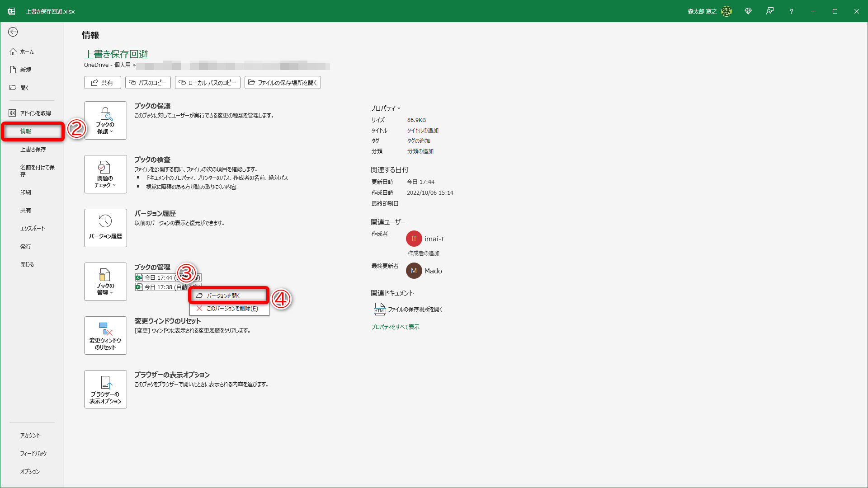Open the feedback person icon in titlebar
This screenshot has width=868, height=488.
point(770,11)
